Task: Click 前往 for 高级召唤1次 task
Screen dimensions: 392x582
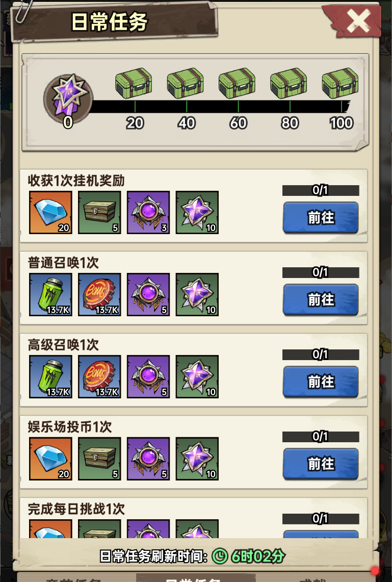Action: click(321, 382)
